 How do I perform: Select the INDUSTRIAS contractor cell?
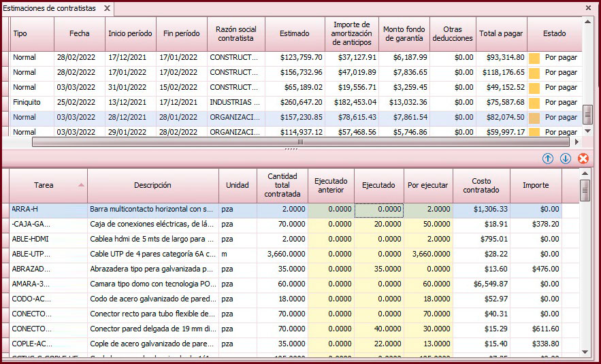(236, 103)
